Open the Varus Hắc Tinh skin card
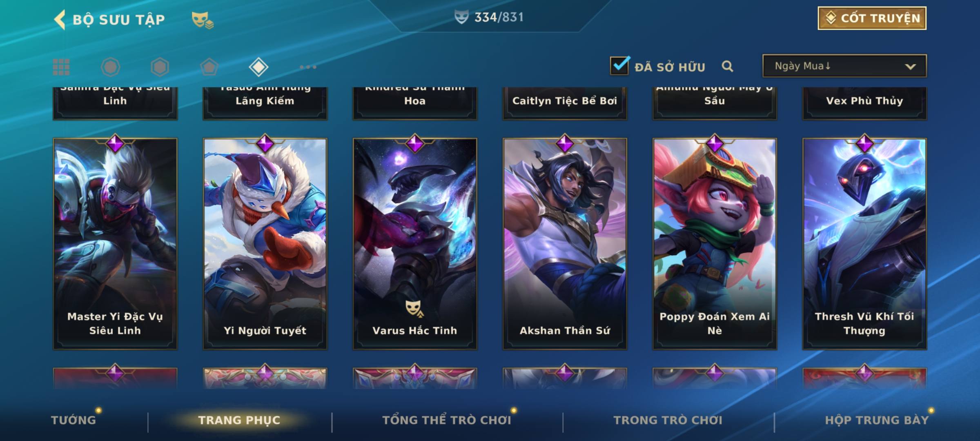Image resolution: width=980 pixels, height=441 pixels. (415, 244)
